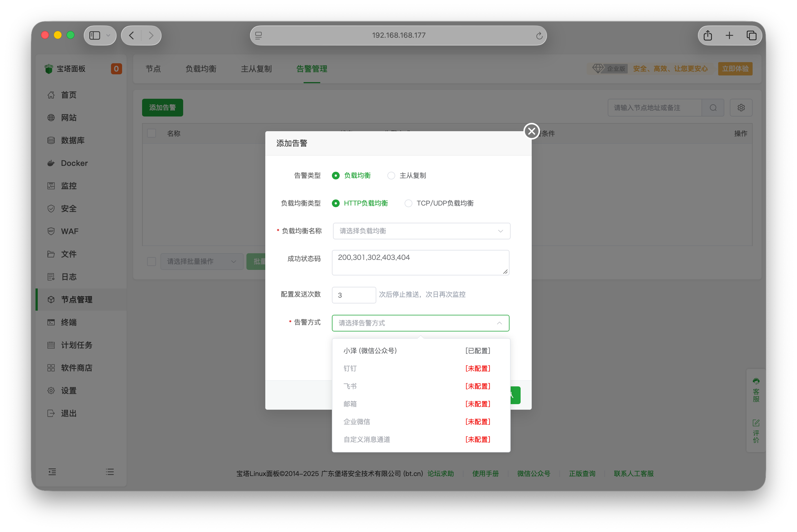Select TCP/UDP负载均衡 radio button
797x532 pixels.
[x=408, y=203]
